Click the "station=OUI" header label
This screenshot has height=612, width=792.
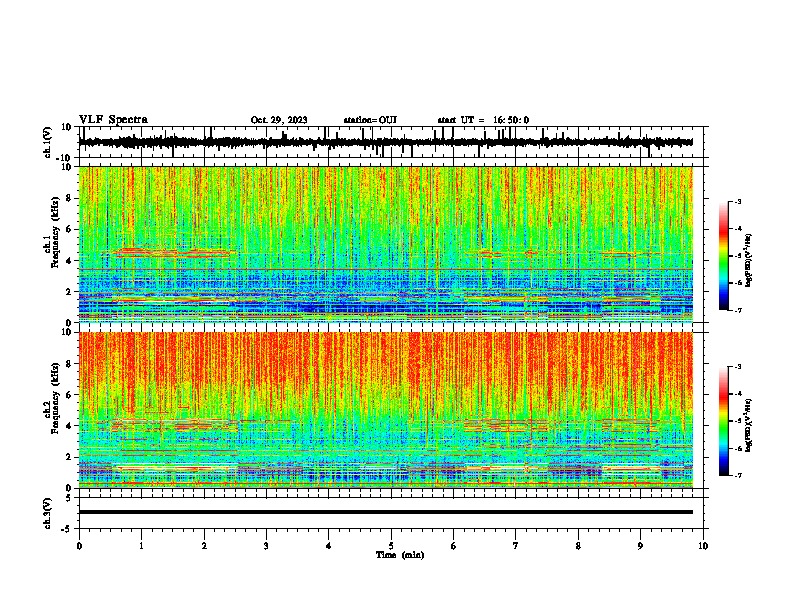(370, 120)
